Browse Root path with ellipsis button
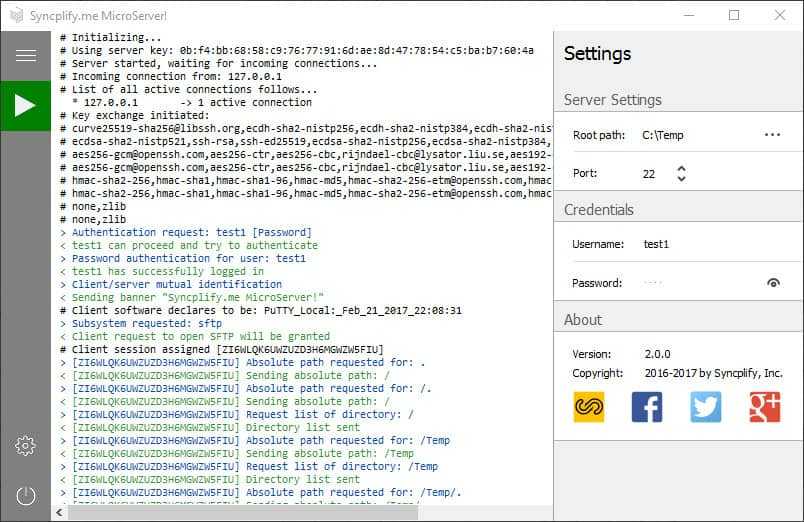804x522 pixels. 772,135
